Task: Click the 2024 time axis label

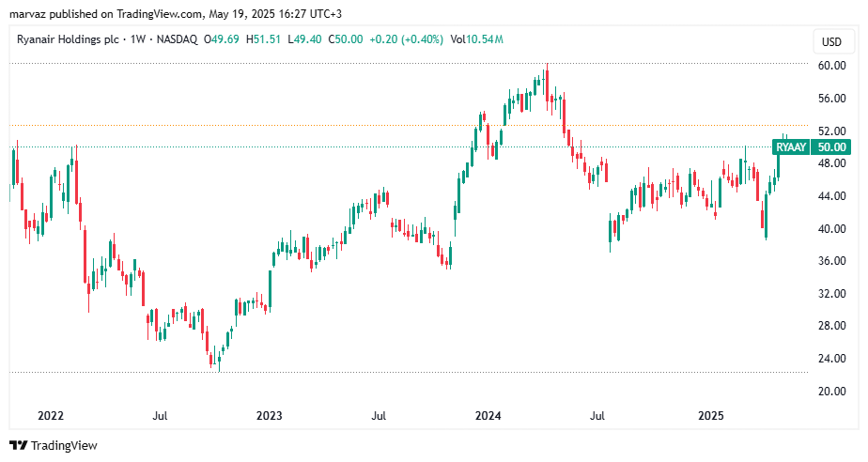Action: click(x=488, y=416)
